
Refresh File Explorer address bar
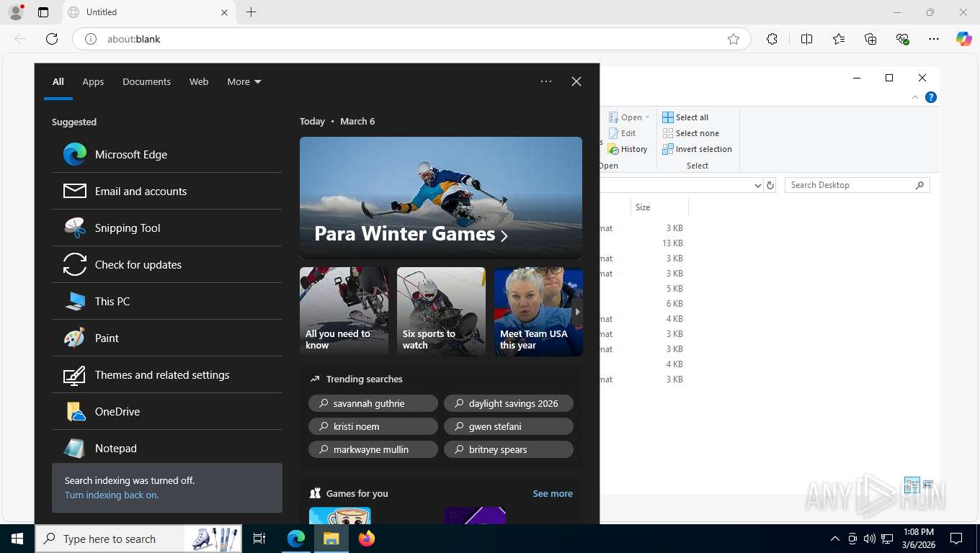tap(770, 185)
